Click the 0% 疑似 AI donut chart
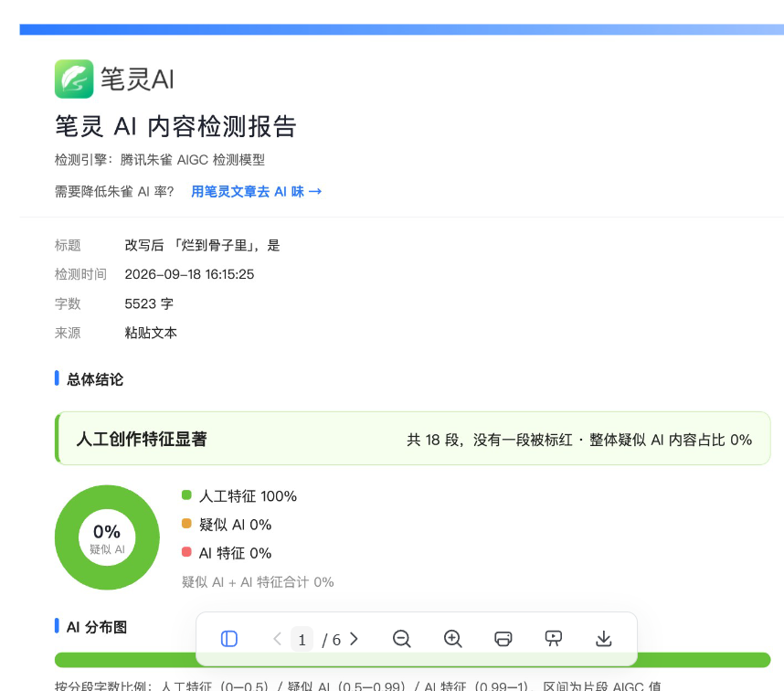 (107, 537)
